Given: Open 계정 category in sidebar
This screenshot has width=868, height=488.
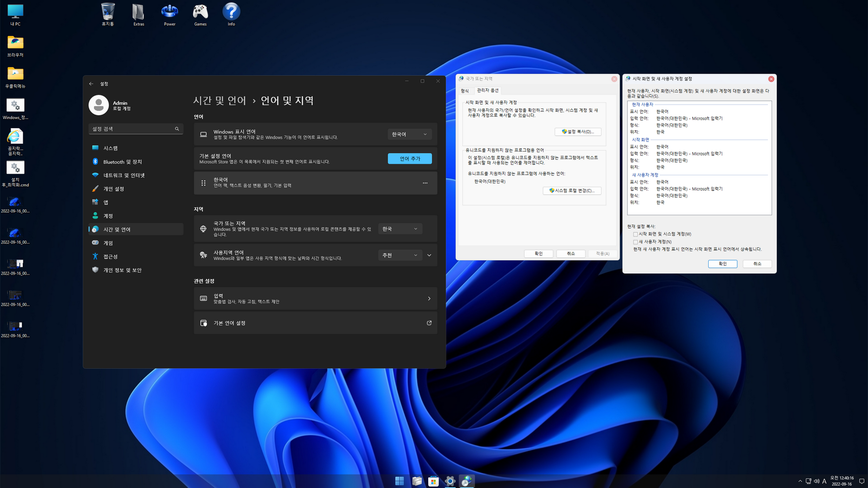Looking at the screenshot, I should pos(136,216).
